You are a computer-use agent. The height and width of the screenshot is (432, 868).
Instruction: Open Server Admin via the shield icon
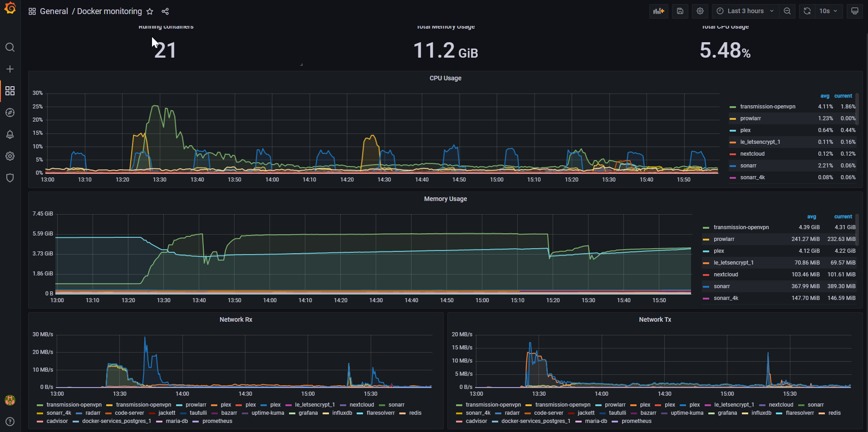10,177
